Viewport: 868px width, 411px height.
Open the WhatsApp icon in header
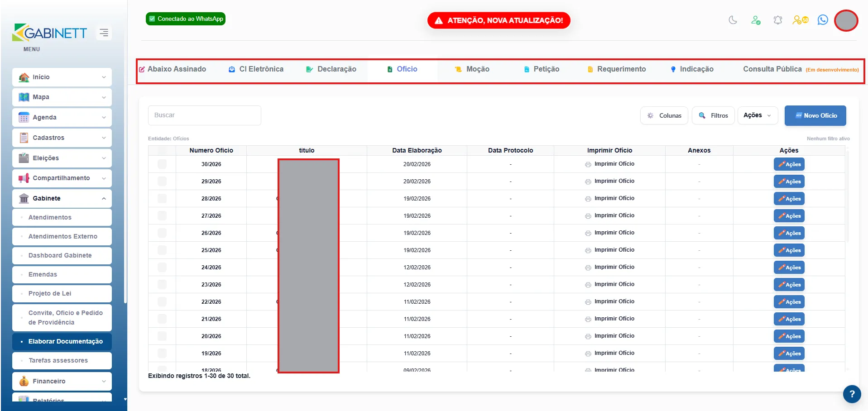823,20
